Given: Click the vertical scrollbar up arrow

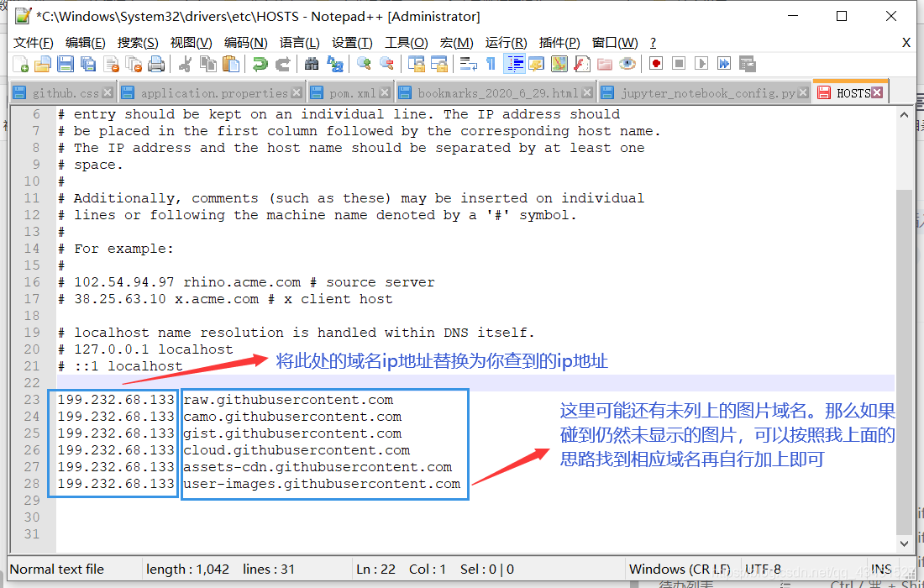Looking at the screenshot, I should pos(904,115).
